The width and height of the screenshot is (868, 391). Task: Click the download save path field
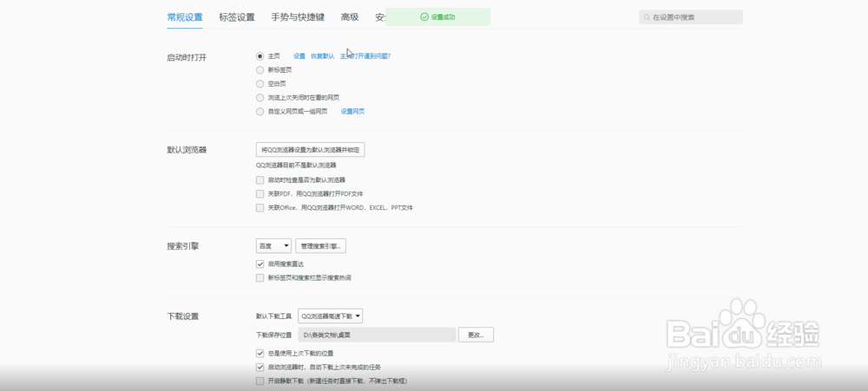coord(377,335)
